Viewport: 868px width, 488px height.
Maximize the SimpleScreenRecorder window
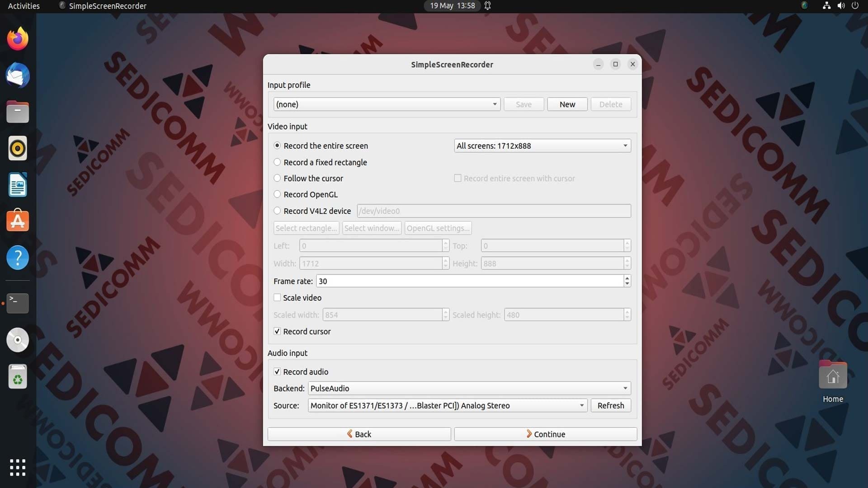click(615, 64)
